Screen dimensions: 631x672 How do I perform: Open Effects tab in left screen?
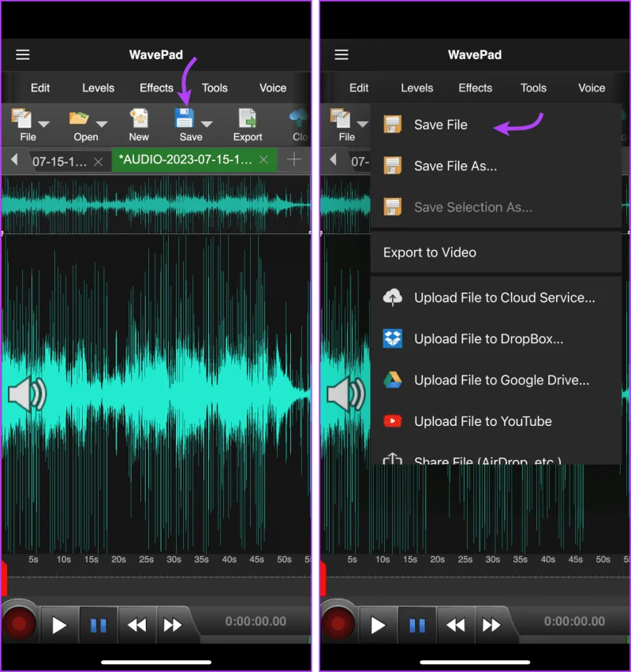tap(156, 88)
